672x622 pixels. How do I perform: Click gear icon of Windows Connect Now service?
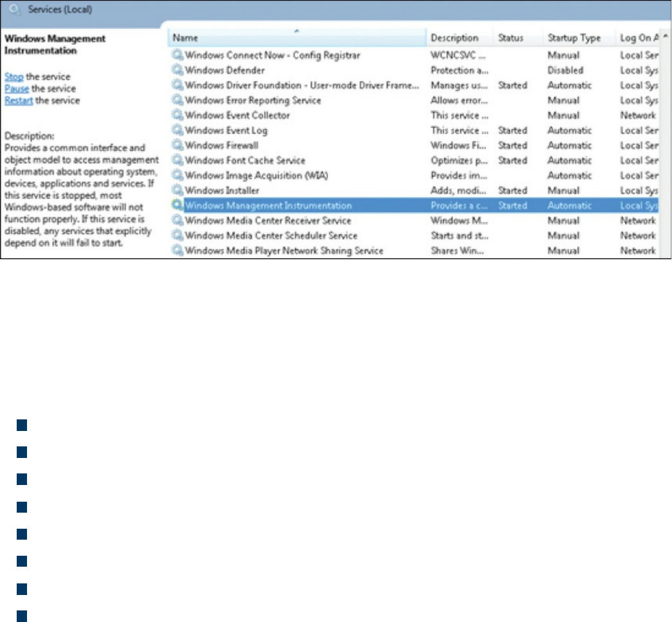(177, 55)
